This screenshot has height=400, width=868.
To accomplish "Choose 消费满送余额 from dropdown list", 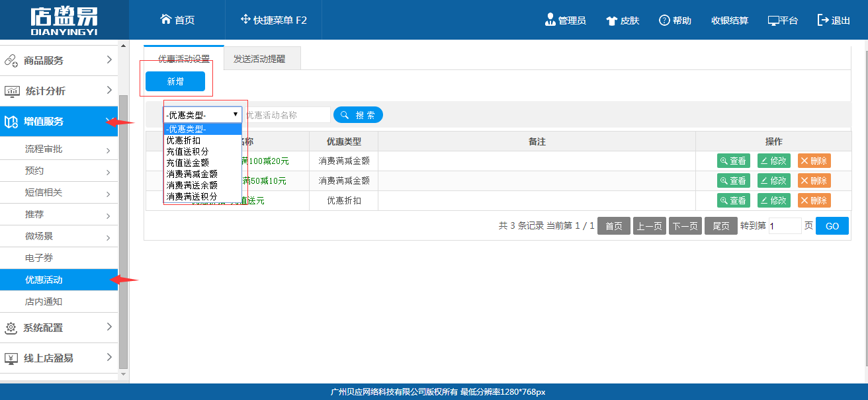I will pyautogui.click(x=202, y=185).
